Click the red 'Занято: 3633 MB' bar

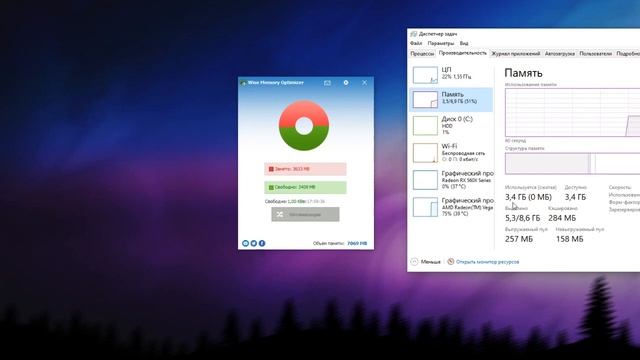(305, 169)
